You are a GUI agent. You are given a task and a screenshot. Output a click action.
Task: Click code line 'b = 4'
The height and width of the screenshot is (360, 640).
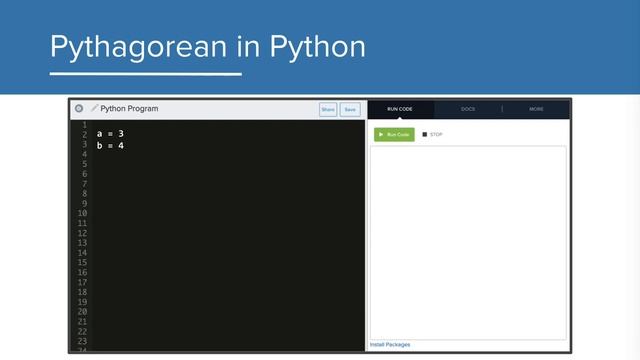point(110,146)
